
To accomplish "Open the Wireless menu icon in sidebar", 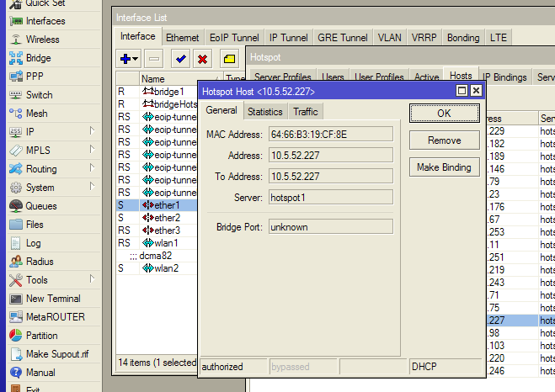I will coord(16,40).
